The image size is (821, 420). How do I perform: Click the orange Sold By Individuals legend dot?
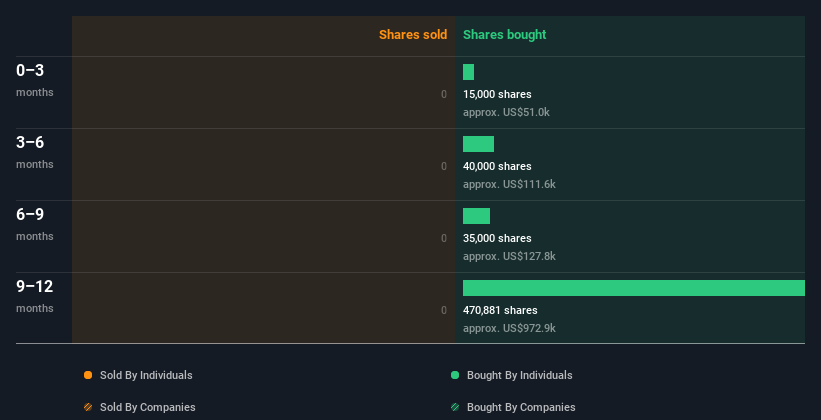click(x=88, y=375)
